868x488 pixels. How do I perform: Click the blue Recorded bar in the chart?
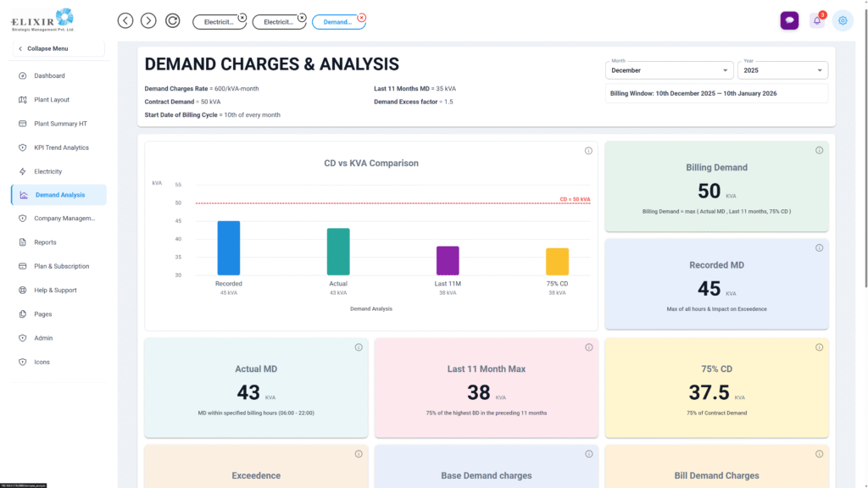[x=229, y=247]
